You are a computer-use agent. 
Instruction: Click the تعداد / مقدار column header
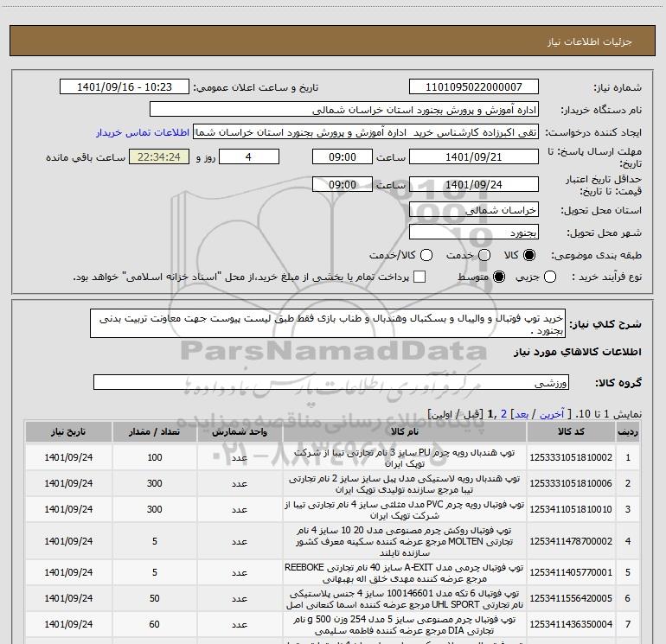(154, 431)
